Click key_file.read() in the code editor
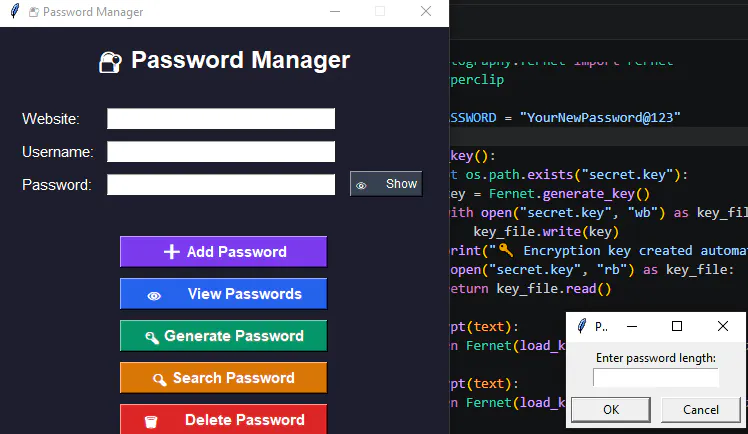Viewport: 748px width, 434px height. [553, 289]
